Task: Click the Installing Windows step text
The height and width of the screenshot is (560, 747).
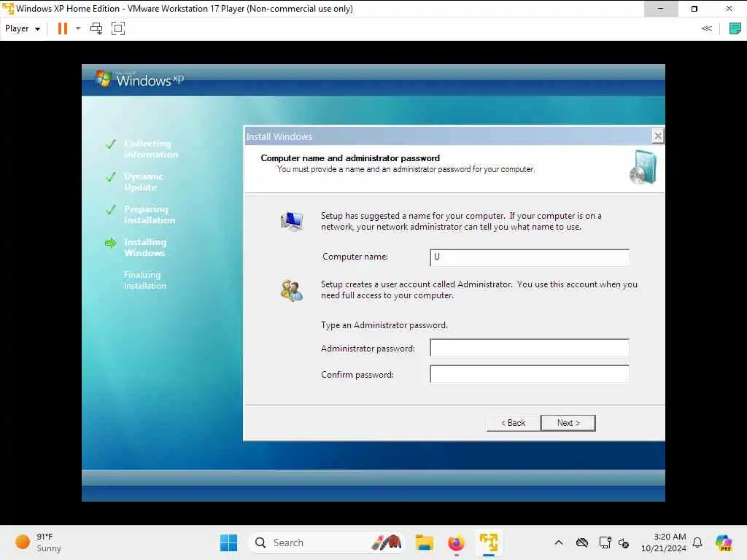Action: (x=145, y=248)
